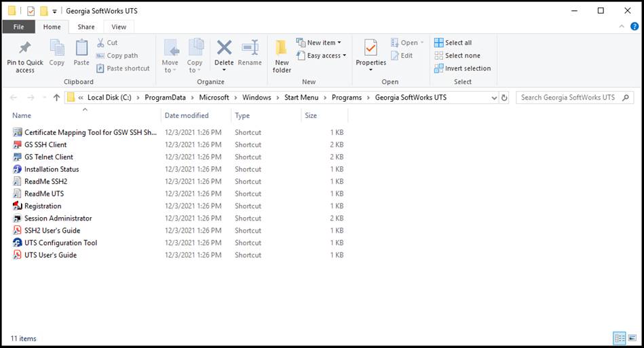Select the Registration shortcut icon
Viewport: 644px width, 348px height.
17,206
